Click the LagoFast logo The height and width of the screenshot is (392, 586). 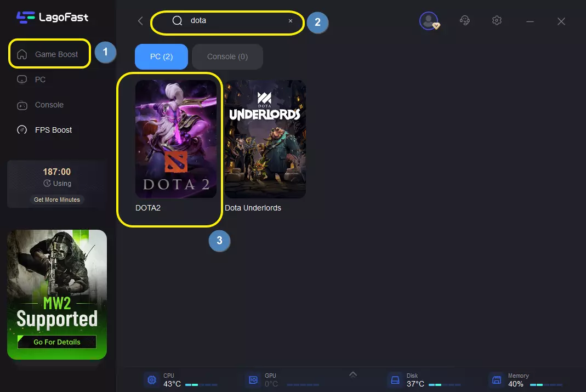tap(52, 17)
